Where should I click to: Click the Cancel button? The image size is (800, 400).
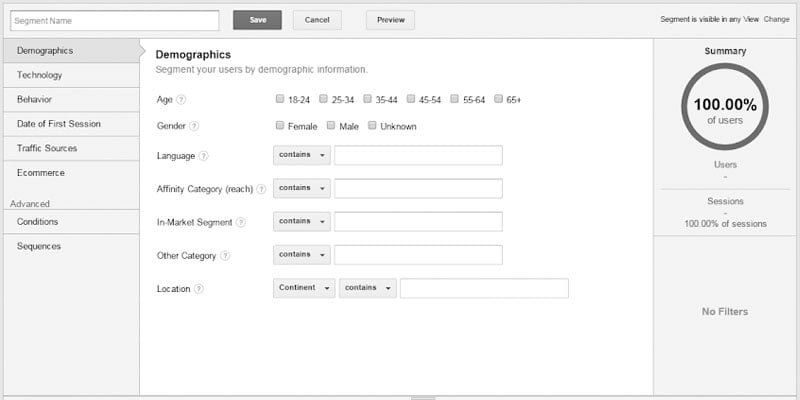tap(317, 20)
